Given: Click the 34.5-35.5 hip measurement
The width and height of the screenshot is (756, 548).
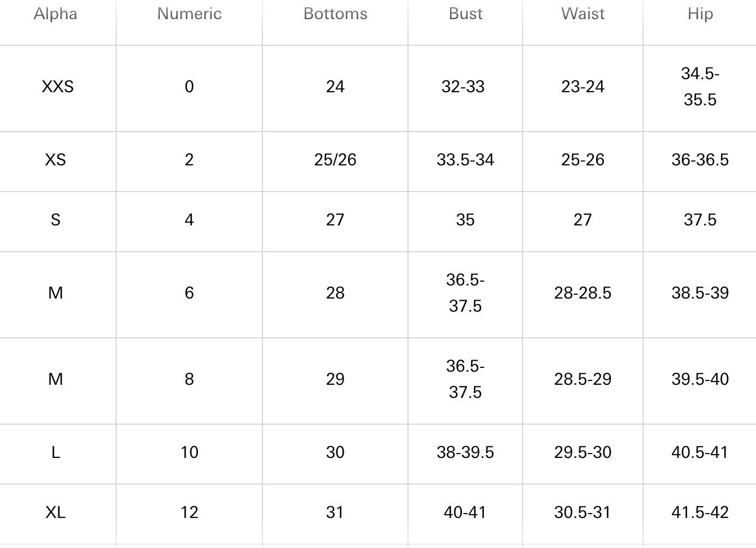Looking at the screenshot, I should coord(700,87).
